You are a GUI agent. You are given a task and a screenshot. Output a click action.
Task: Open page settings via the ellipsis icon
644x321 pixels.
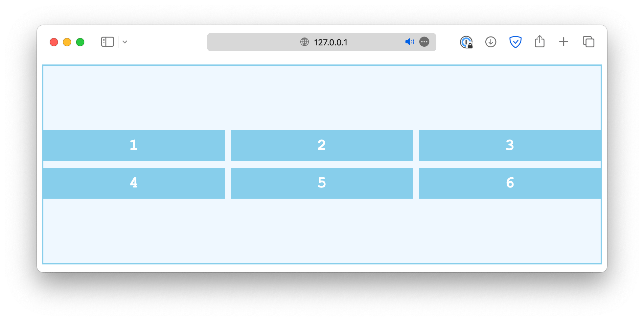[x=424, y=42]
